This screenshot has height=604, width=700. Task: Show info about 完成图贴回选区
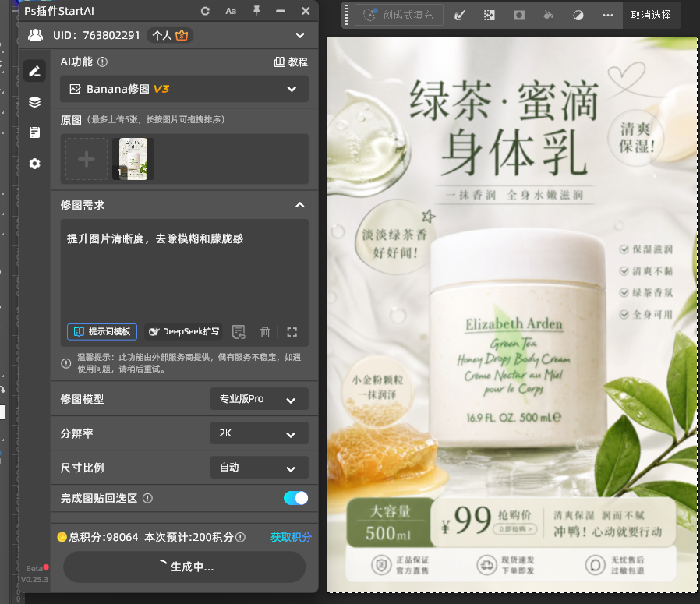(148, 498)
